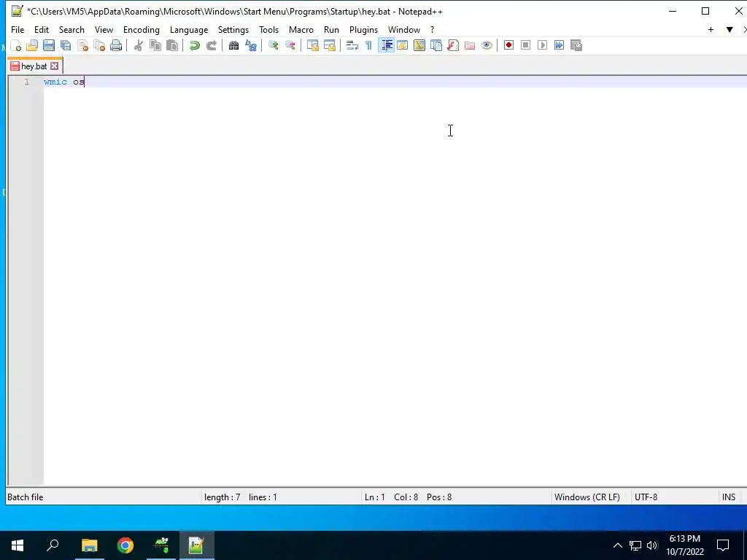The height and width of the screenshot is (560, 747).
Task: Open the Tools menu
Action: (268, 29)
